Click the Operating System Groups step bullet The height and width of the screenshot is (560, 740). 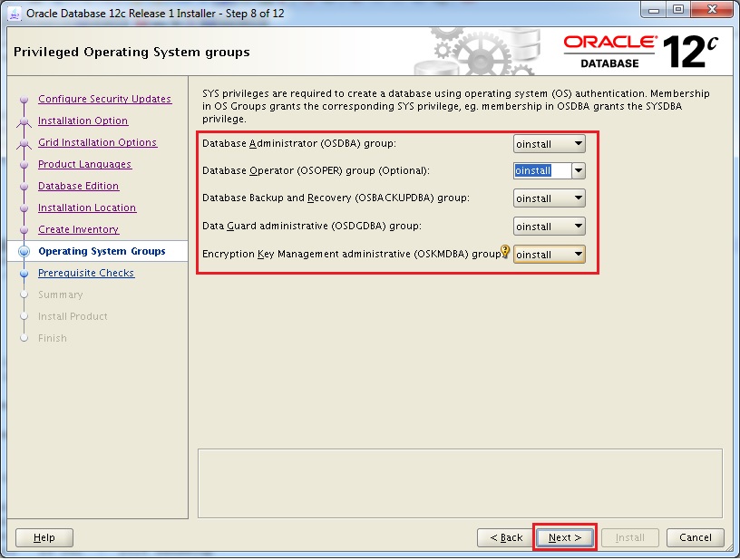click(x=24, y=252)
